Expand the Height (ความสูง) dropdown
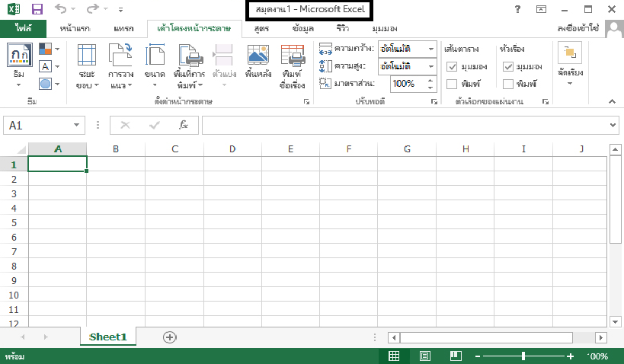Viewport: 624px width, 364px height. point(430,66)
